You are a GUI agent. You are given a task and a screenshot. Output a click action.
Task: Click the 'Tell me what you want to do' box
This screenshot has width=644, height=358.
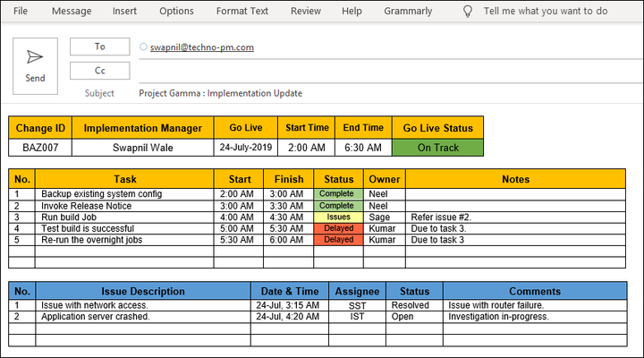point(545,12)
